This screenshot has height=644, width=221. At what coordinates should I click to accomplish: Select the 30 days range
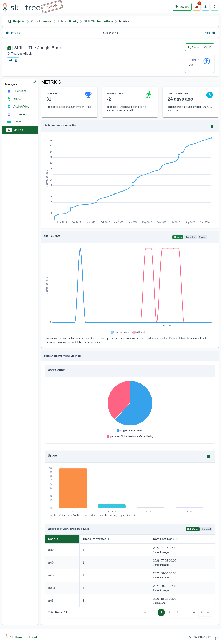[x=178, y=237]
